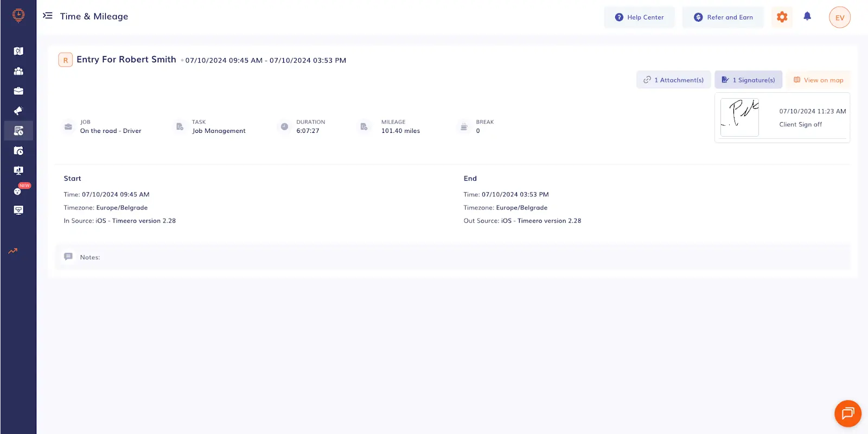
Task: Click the Duration clock icon
Action: tap(284, 126)
